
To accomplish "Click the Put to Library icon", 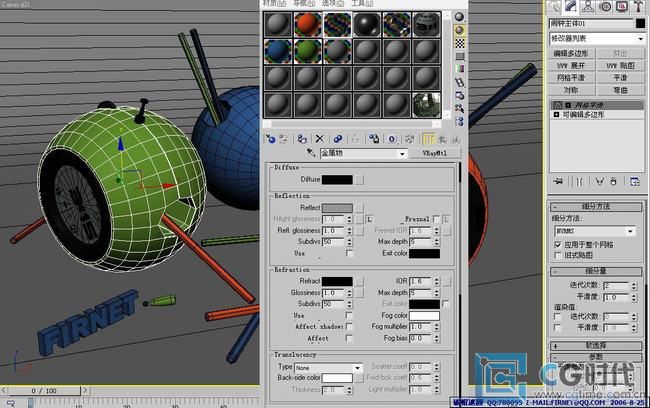I will pos(374,139).
